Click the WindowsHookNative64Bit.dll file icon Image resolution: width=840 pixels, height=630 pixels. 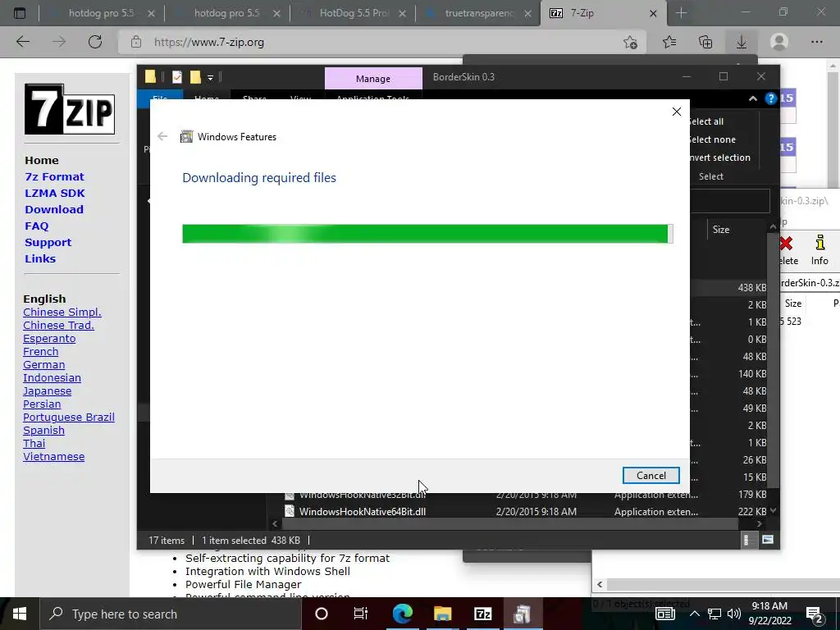[x=290, y=511]
